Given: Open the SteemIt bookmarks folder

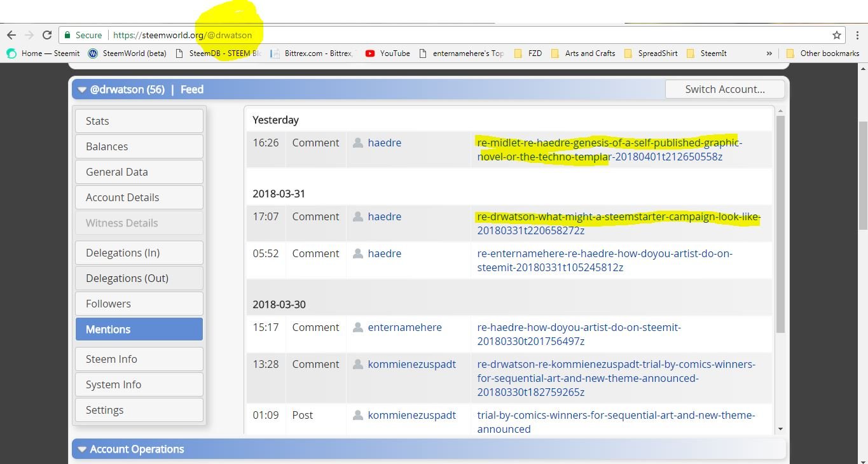Looking at the screenshot, I should pyautogui.click(x=706, y=53).
